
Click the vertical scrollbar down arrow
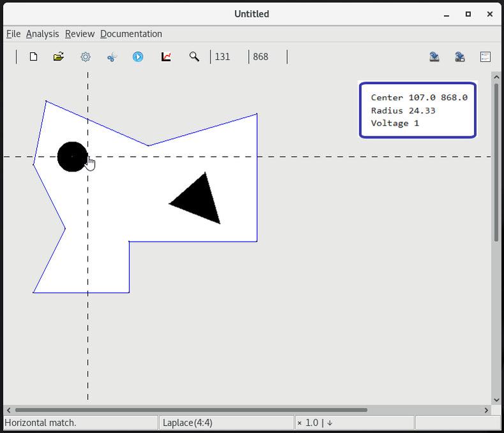[x=496, y=400]
